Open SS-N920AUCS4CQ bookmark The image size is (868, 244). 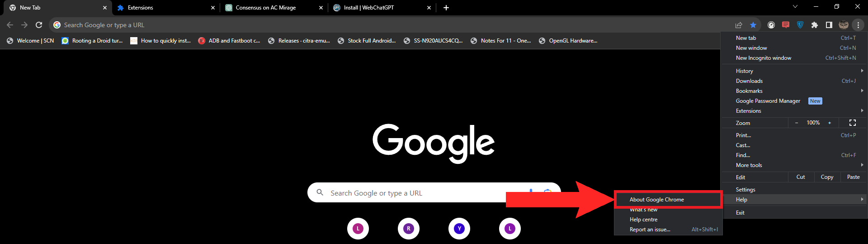click(x=433, y=41)
